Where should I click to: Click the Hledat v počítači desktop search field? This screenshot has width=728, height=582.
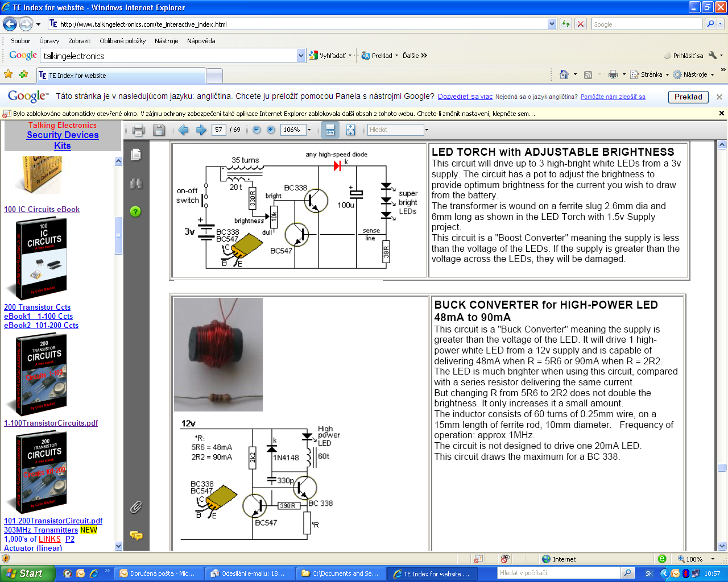559,573
